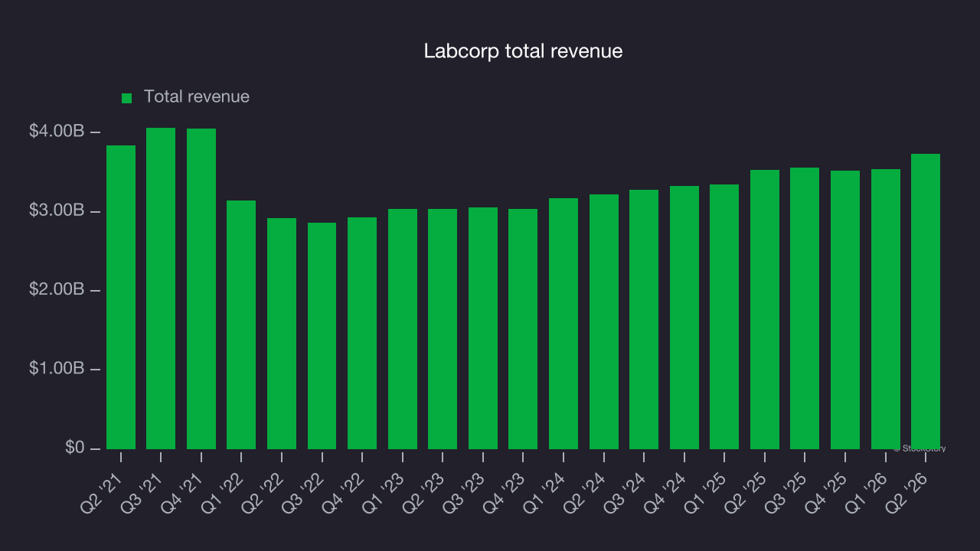Click the bar for Q2 '25
This screenshot has width=980, height=551.
point(765,309)
